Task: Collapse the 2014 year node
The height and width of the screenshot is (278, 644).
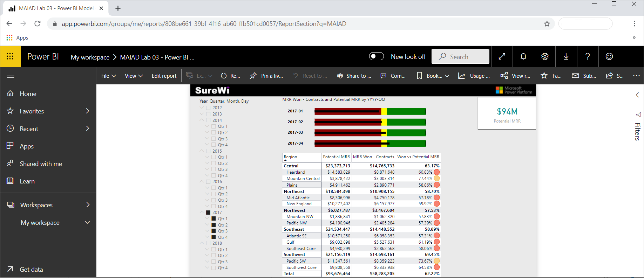Action: pyautogui.click(x=202, y=120)
